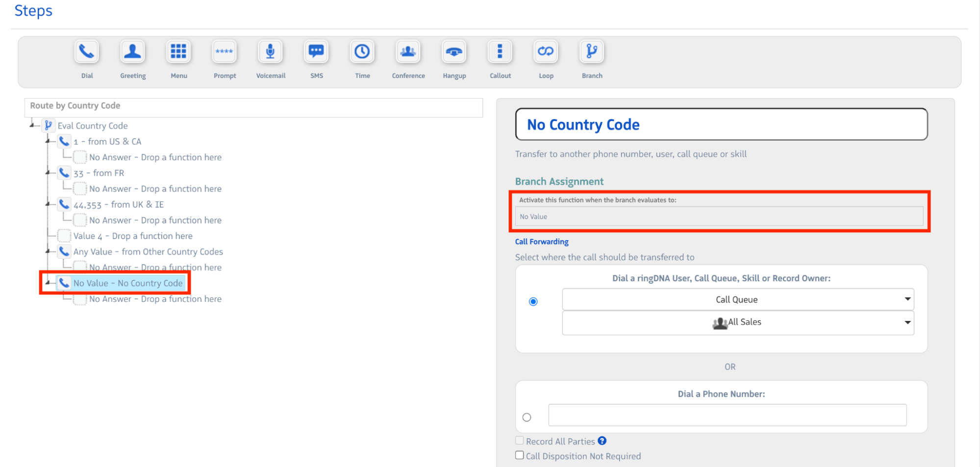Select the Conference step icon
The width and height of the screenshot is (980, 467).
pyautogui.click(x=408, y=52)
